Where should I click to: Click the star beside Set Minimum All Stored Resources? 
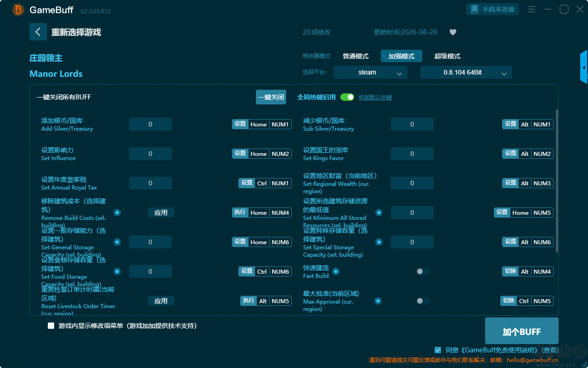coord(379,213)
